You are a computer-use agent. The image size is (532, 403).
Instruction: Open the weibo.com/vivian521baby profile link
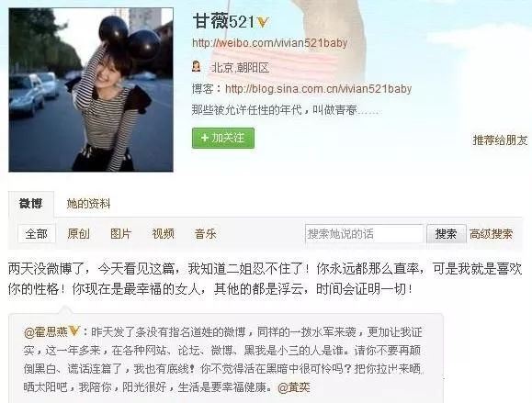[x=270, y=43]
